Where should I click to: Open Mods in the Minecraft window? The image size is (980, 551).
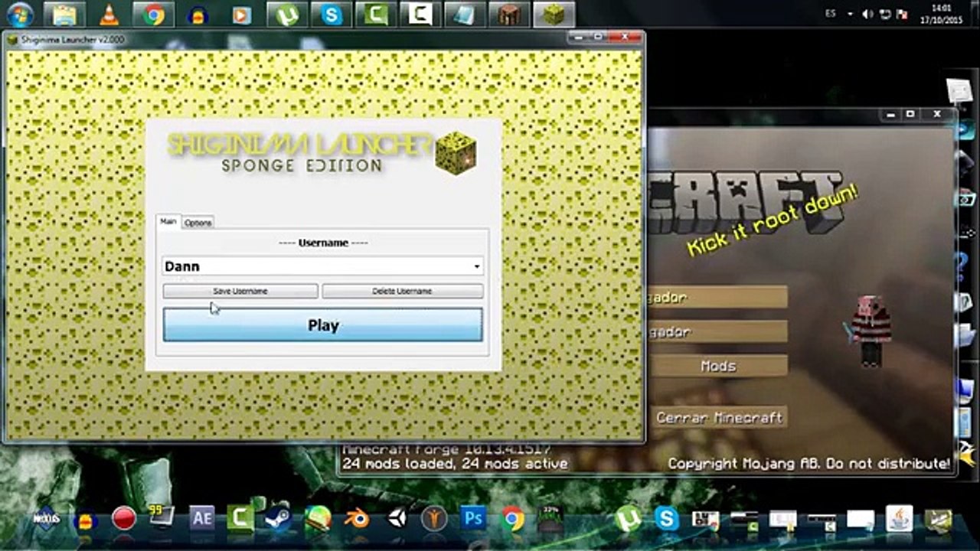717,367
